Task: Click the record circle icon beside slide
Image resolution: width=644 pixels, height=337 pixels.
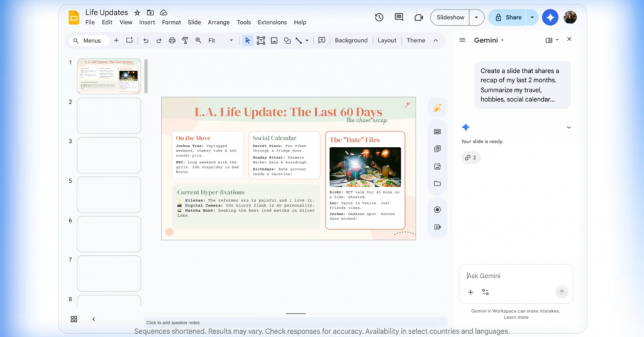Action: click(x=438, y=210)
